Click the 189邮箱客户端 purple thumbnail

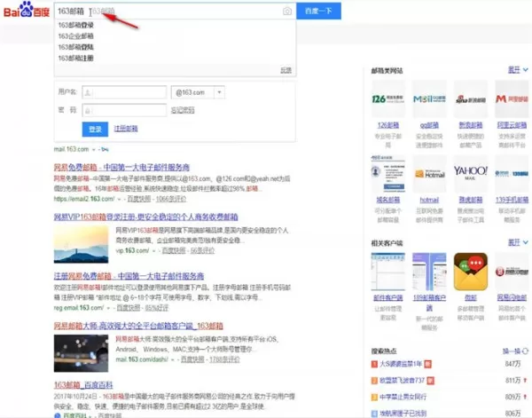pos(429,272)
